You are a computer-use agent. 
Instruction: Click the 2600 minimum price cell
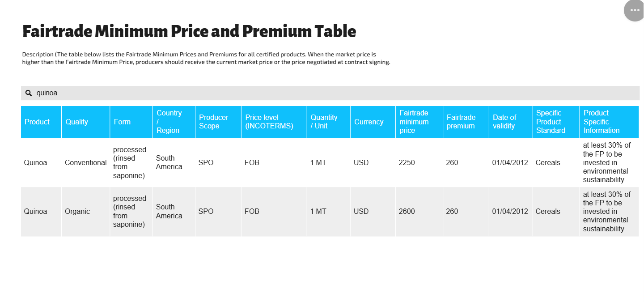pyautogui.click(x=407, y=211)
